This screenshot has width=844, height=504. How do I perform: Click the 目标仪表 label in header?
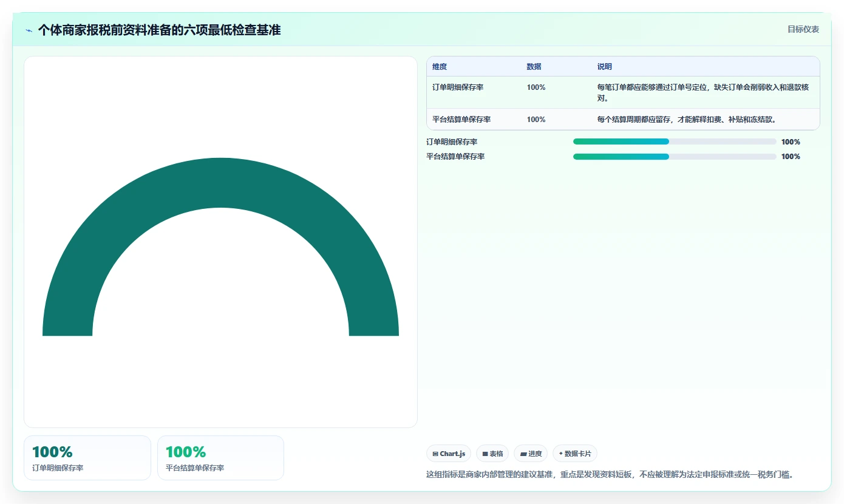(803, 29)
